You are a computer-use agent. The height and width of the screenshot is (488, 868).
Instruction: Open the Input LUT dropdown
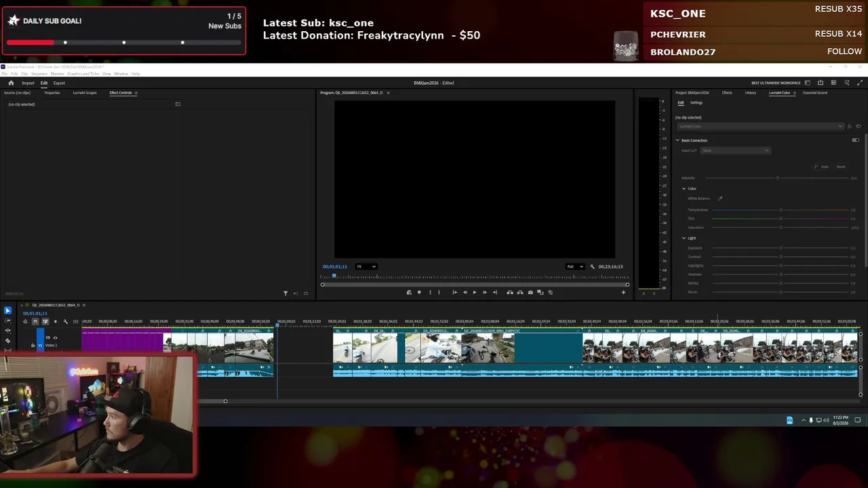(736, 150)
